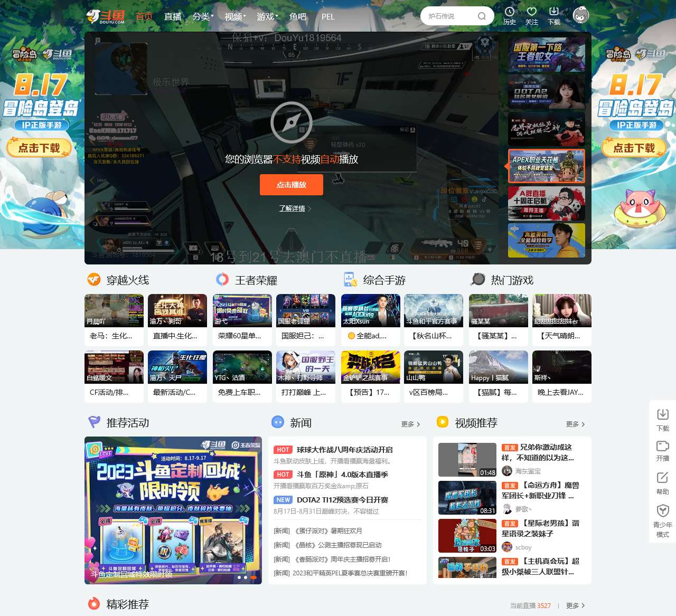The height and width of the screenshot is (616, 676).
Task: Select A胖直播十周年启航 thumbnail
Action: pyautogui.click(x=547, y=203)
